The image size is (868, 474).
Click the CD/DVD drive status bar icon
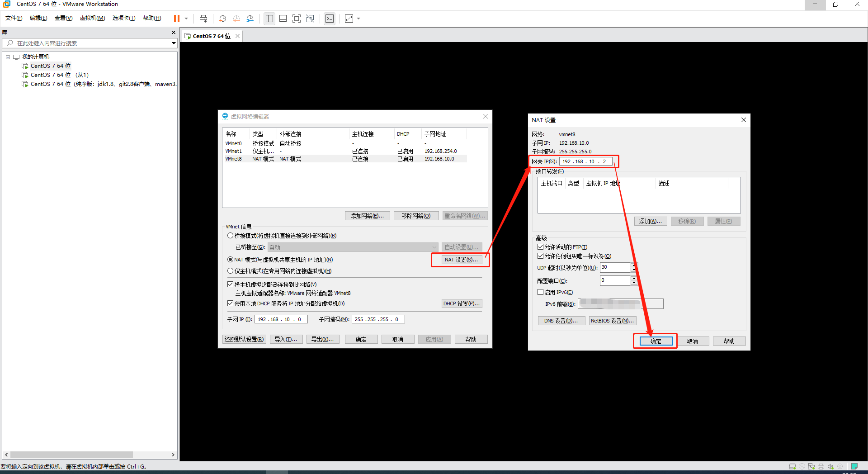pyautogui.click(x=802, y=466)
